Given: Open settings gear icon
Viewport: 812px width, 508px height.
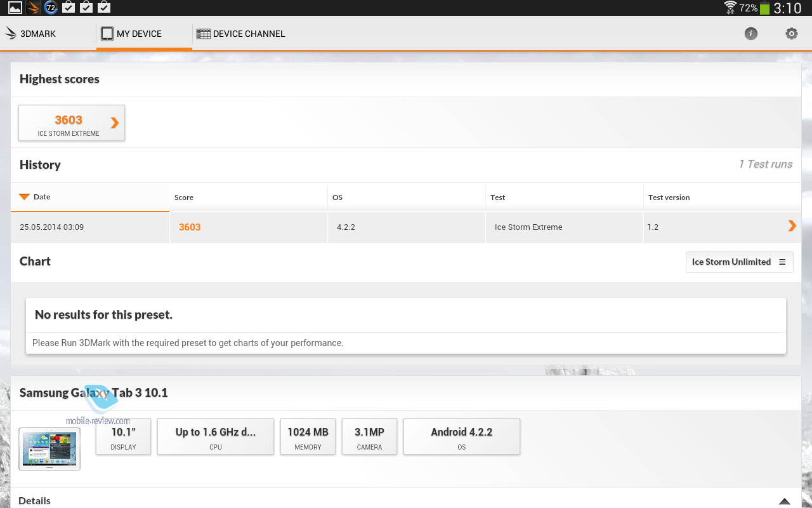Looking at the screenshot, I should (x=792, y=34).
